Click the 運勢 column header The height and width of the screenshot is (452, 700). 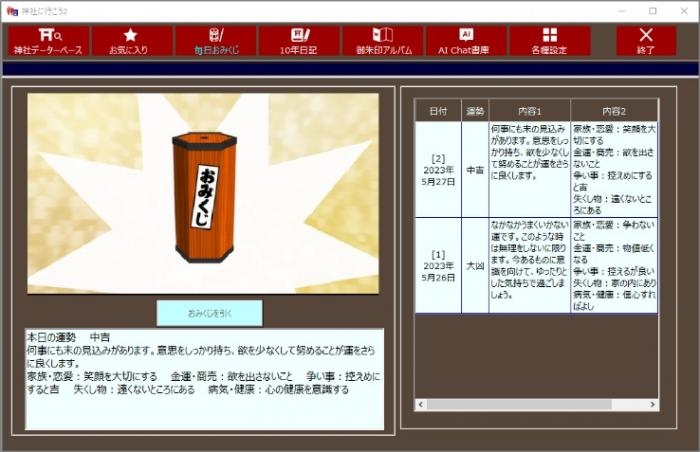pos(475,110)
